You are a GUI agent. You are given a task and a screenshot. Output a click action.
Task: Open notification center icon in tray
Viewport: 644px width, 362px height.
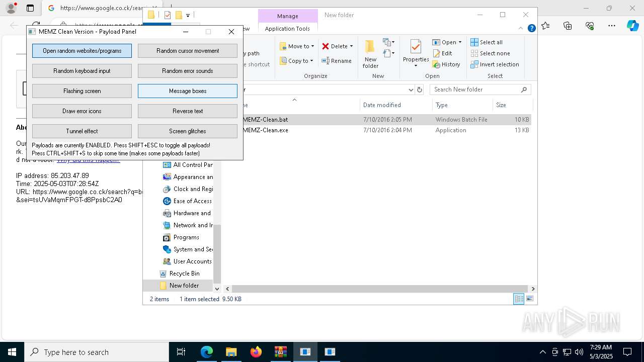pos(627,352)
